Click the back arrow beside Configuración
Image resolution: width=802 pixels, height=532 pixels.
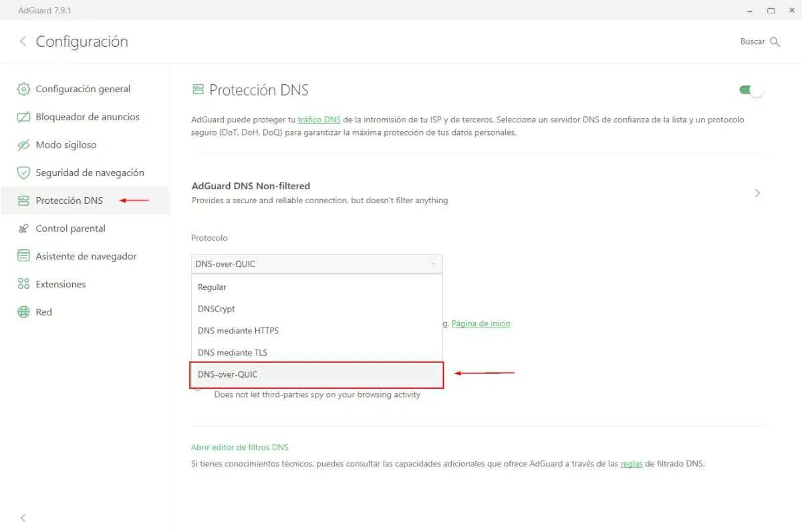point(23,41)
